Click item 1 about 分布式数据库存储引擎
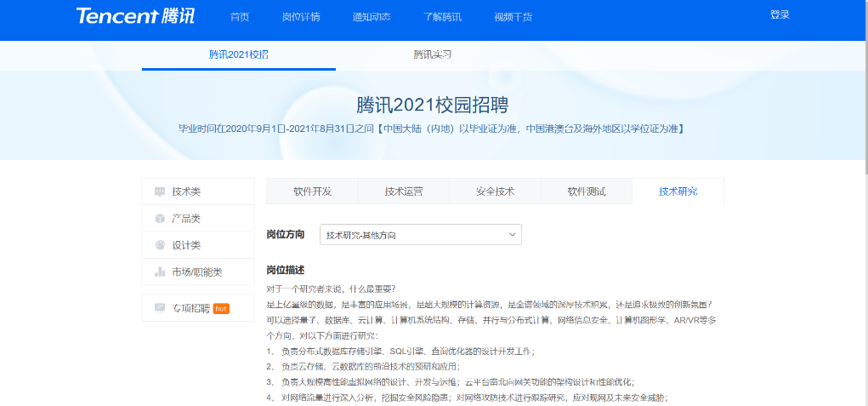Screen dimensions: 868x406 [x=400, y=352]
